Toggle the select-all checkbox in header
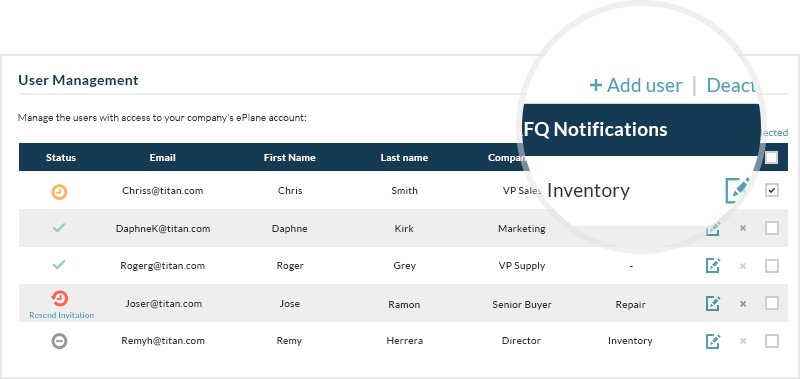800x379 pixels. click(x=772, y=157)
